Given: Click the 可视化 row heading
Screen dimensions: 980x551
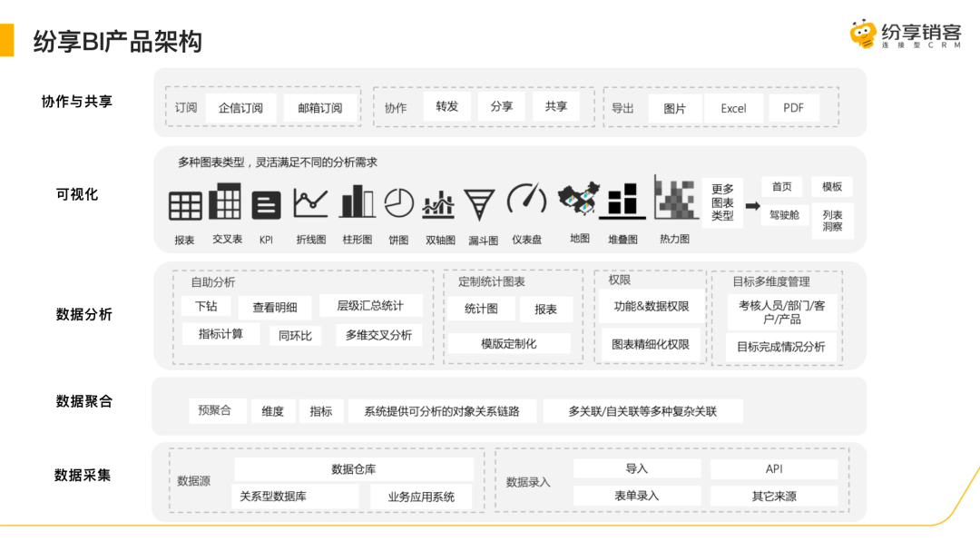Looking at the screenshot, I should (77, 194).
